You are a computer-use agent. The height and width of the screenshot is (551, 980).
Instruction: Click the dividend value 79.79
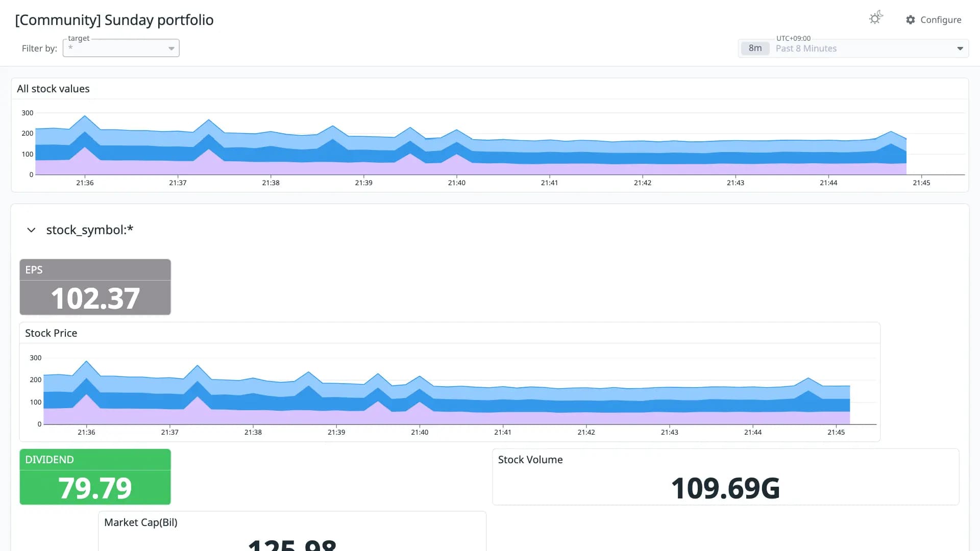point(95,488)
